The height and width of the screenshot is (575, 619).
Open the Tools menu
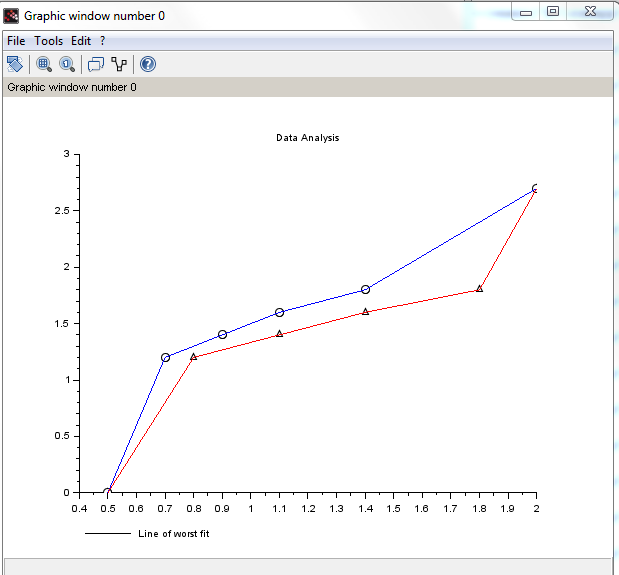[49, 41]
